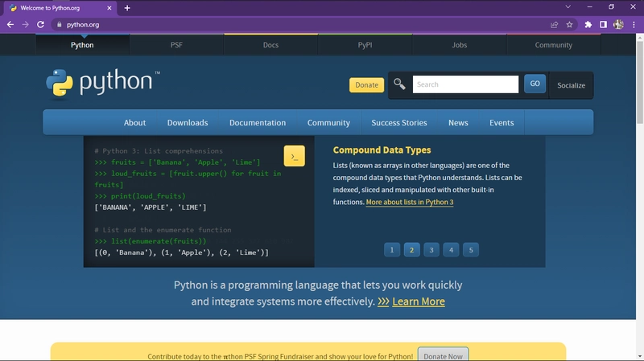The image size is (644, 361).
Task: Click the python logo
Action: [x=103, y=84]
